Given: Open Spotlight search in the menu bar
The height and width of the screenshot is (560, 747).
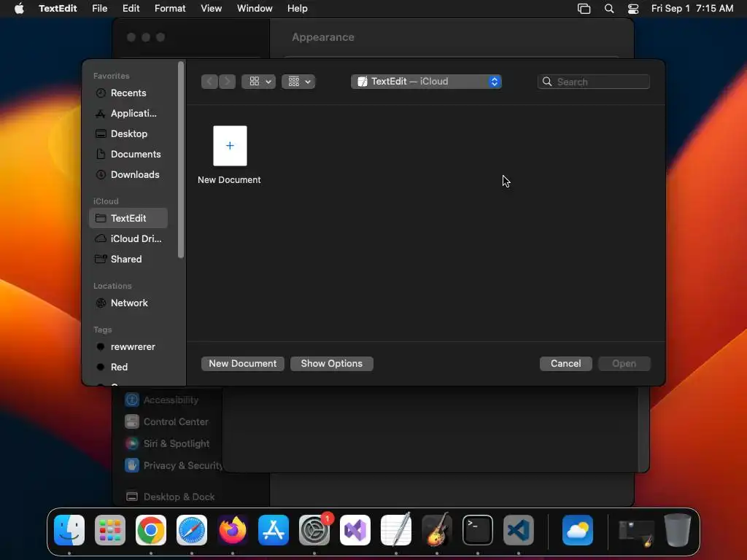Looking at the screenshot, I should pos(609,9).
